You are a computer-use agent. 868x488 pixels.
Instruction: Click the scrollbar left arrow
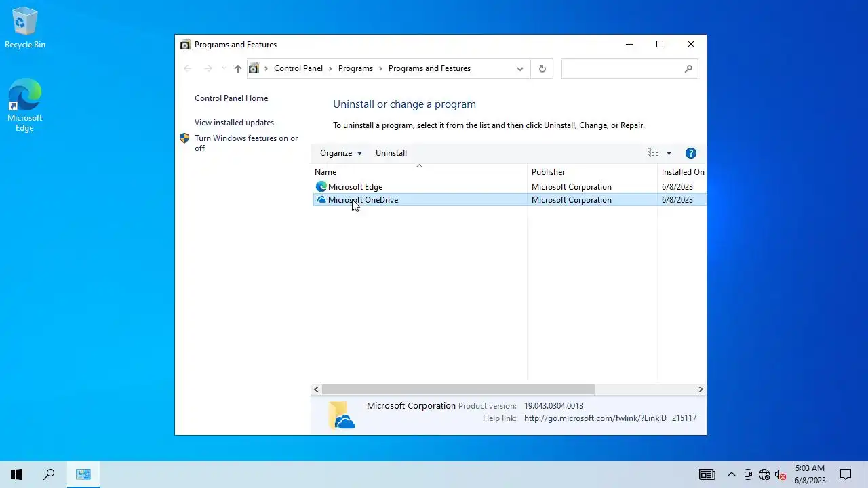pyautogui.click(x=316, y=390)
